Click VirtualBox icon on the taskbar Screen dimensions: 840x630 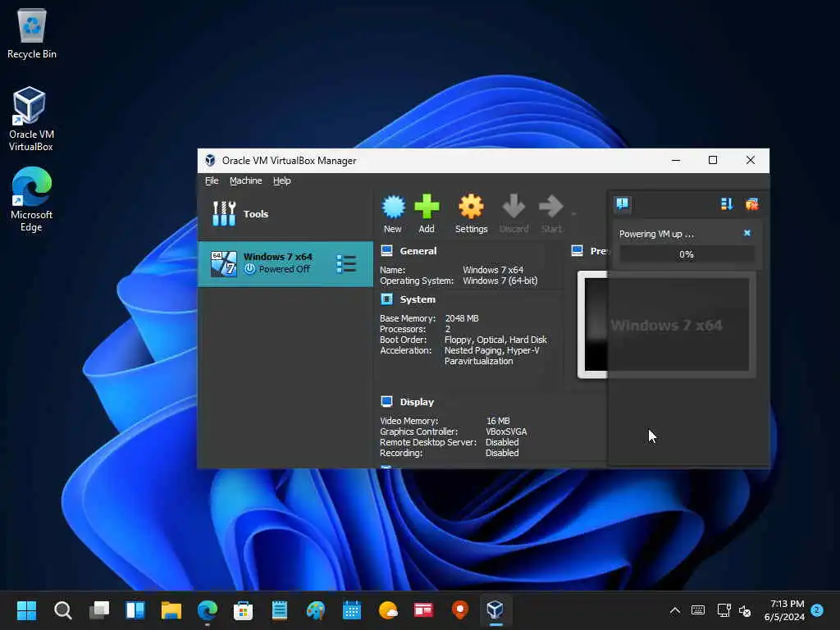tap(495, 610)
